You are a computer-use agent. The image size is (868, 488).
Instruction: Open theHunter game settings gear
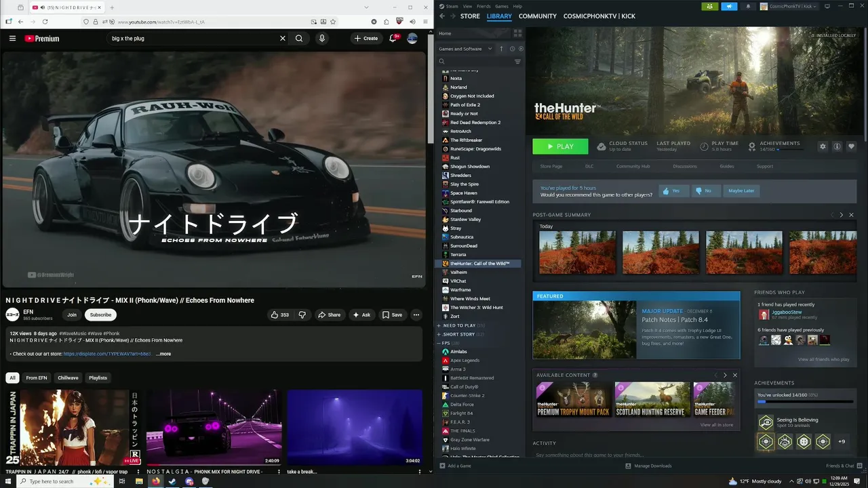pyautogui.click(x=823, y=146)
